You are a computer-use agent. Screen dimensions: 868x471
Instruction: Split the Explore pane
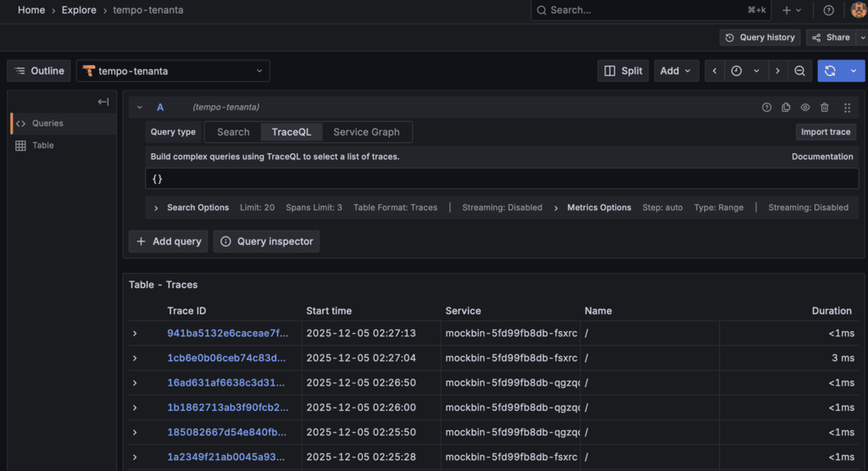click(x=623, y=71)
